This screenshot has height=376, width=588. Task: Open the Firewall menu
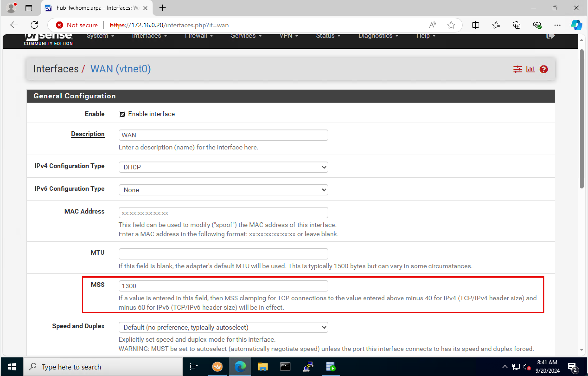pos(199,36)
